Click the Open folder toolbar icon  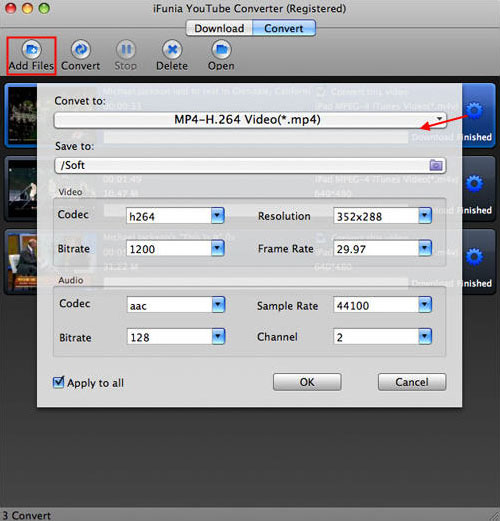pyautogui.click(x=221, y=50)
